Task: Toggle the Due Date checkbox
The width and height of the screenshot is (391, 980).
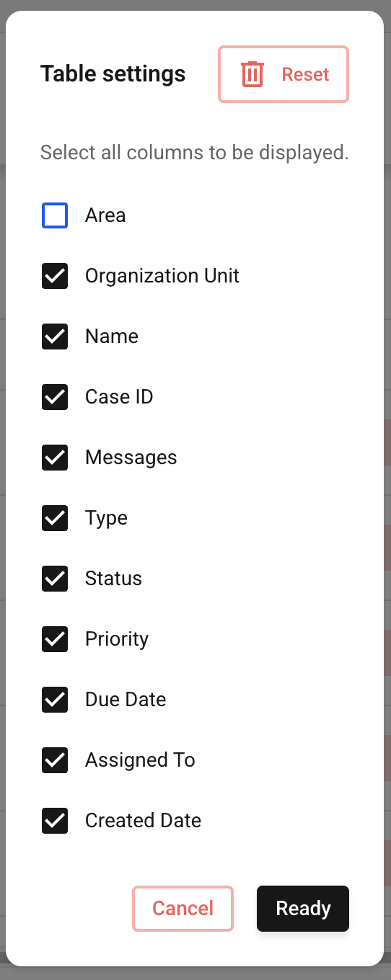Action: [x=55, y=700]
